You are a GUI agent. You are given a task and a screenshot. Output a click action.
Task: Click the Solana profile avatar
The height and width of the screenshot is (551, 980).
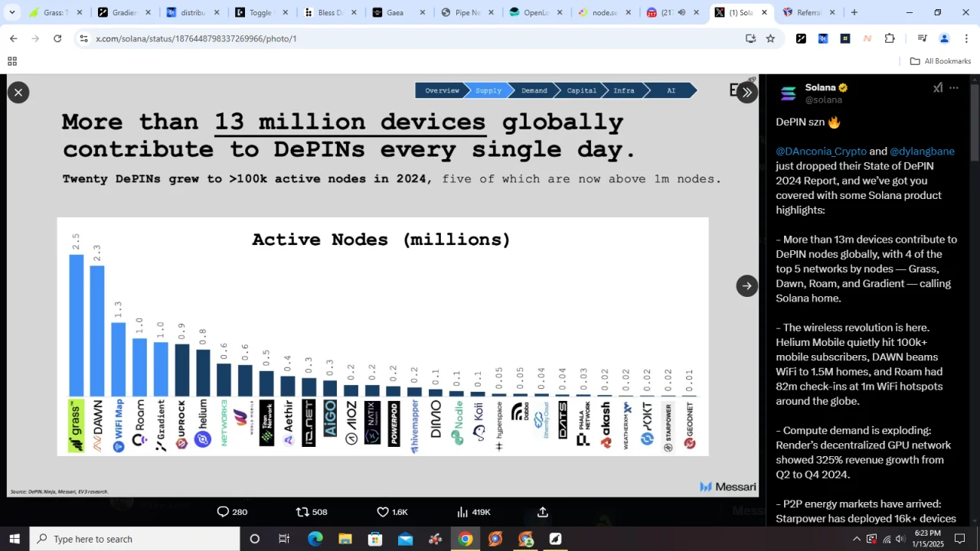[788, 94]
